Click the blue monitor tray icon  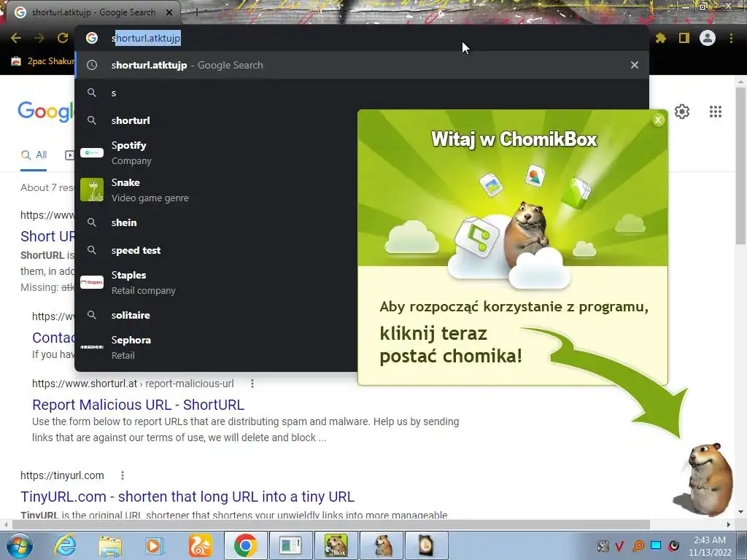[656, 545]
